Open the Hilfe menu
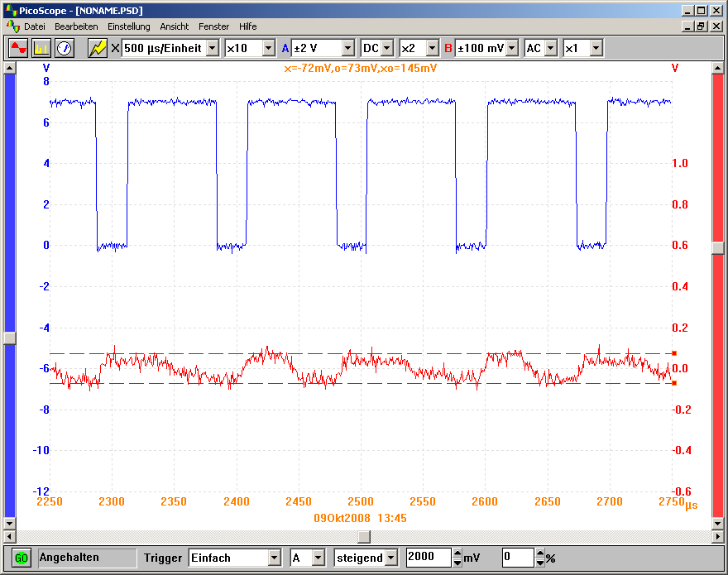The image size is (728, 575). pos(248,26)
